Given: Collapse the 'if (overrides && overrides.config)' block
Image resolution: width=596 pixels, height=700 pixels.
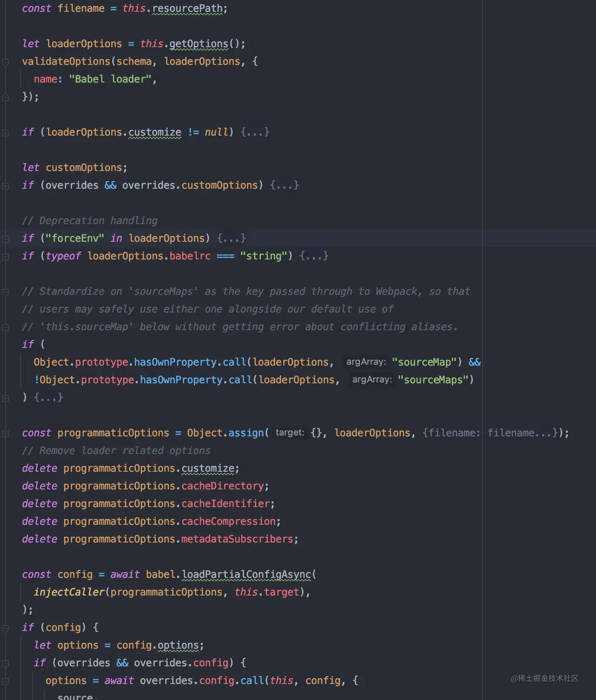Looking at the screenshot, I should coord(5,664).
